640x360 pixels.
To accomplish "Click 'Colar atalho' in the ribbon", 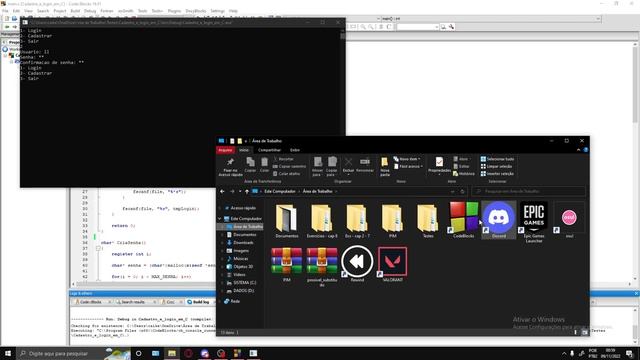I will point(286,174).
